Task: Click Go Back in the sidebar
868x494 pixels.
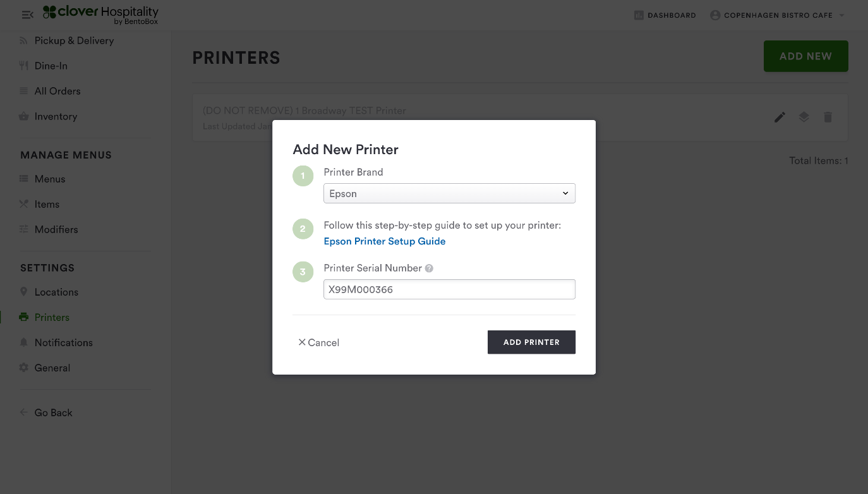Action: (53, 413)
